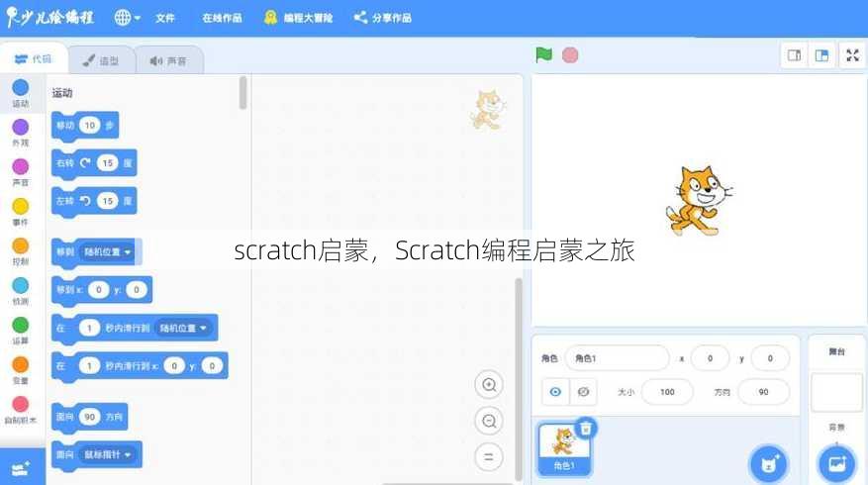Switch to large stage layout
This screenshot has height=485, width=868.
pyautogui.click(x=822, y=55)
